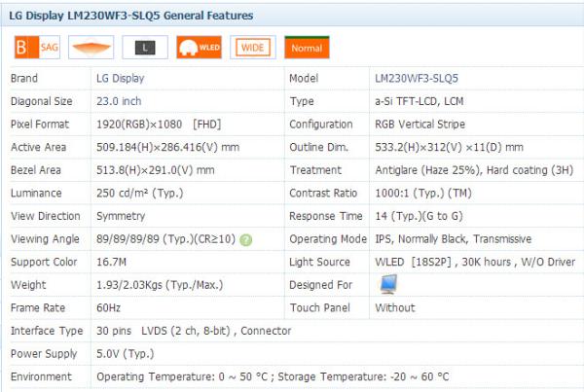Open the LM230WF3-SLQ5 model link
584x392 pixels.
(x=417, y=78)
